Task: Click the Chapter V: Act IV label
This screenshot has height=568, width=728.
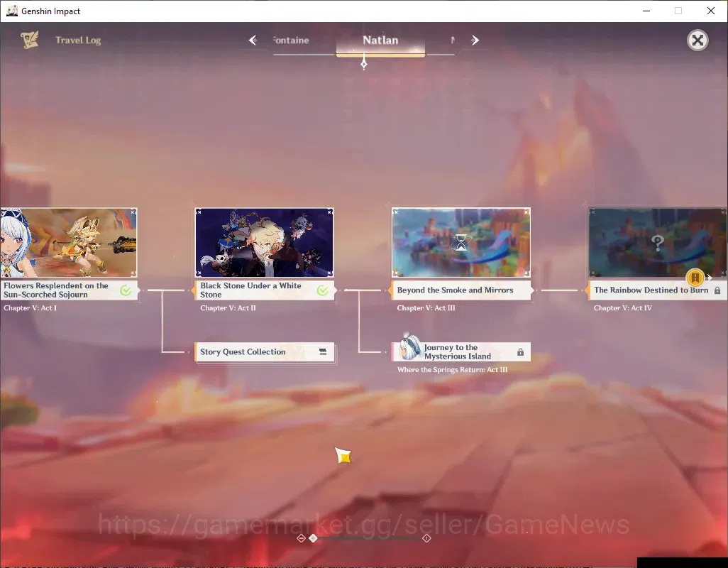Action: coord(622,308)
